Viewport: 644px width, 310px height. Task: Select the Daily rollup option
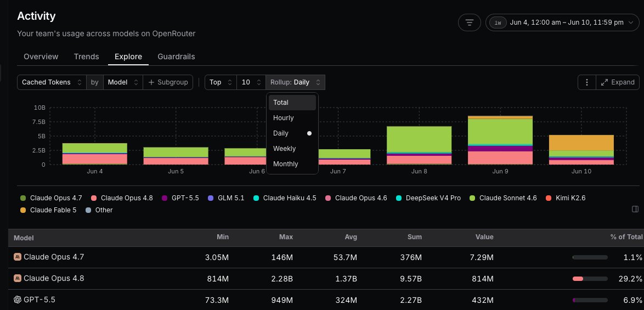click(x=292, y=133)
